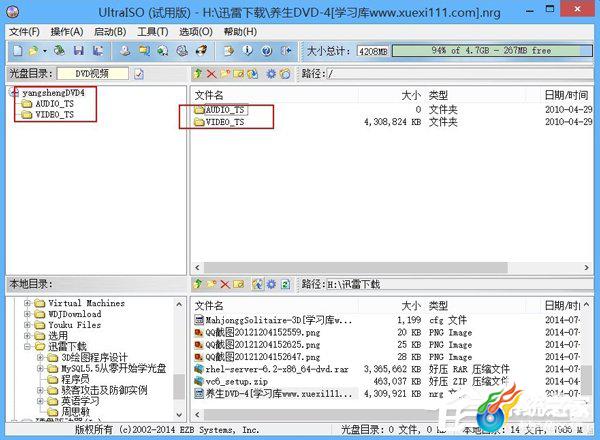This screenshot has height=440, width=600.
Task: Click the 路径 field showing H:\迅雷下载
Action: (460, 284)
